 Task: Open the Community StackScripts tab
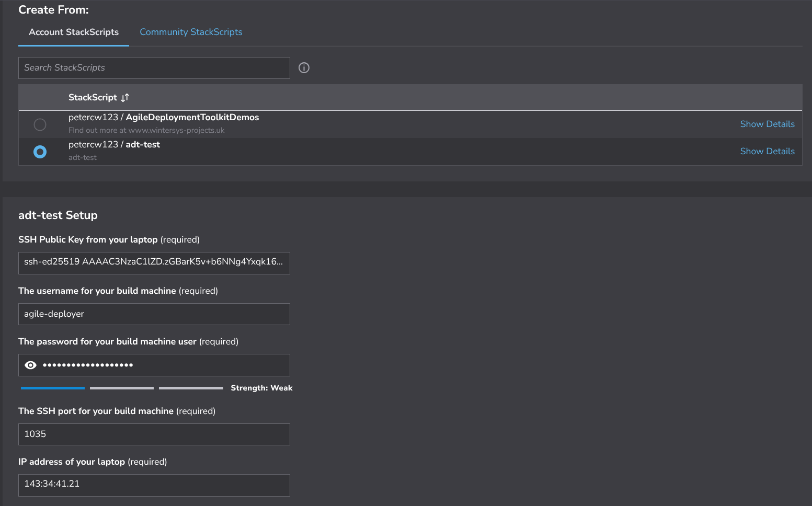191,32
